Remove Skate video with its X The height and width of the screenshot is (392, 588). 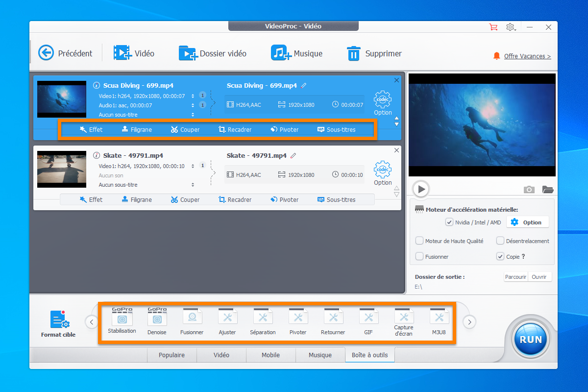point(396,150)
